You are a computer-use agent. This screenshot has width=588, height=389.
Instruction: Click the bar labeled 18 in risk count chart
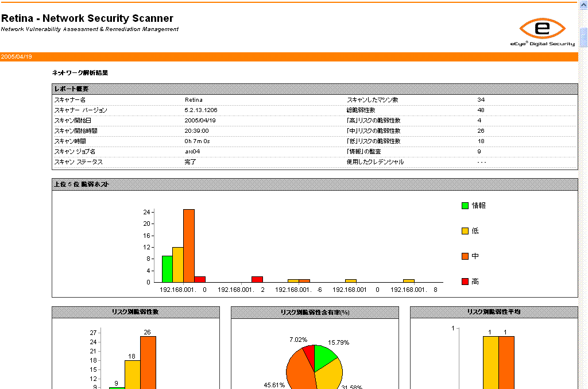click(x=133, y=375)
